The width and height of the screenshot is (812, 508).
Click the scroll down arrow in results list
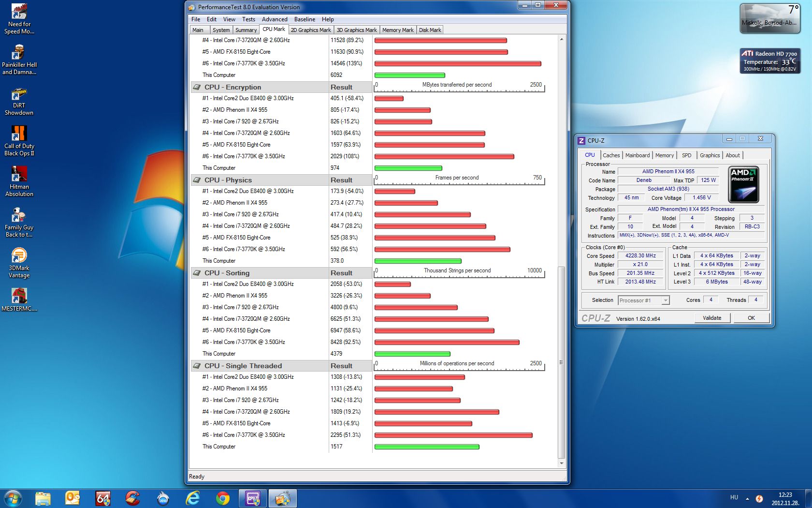[561, 463]
